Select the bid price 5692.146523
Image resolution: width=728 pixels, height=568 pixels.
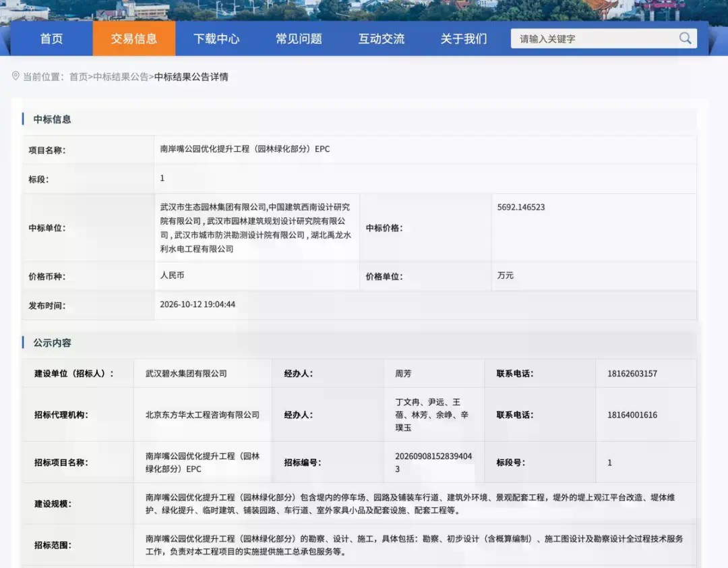tap(521, 207)
